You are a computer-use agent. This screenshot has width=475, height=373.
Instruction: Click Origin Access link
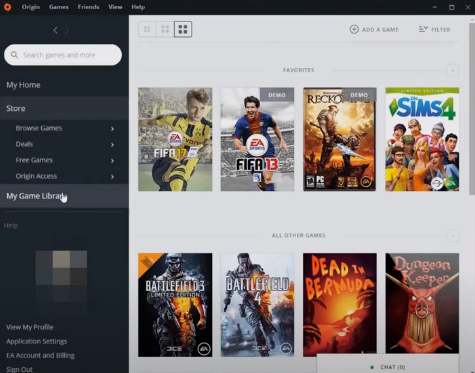click(36, 176)
